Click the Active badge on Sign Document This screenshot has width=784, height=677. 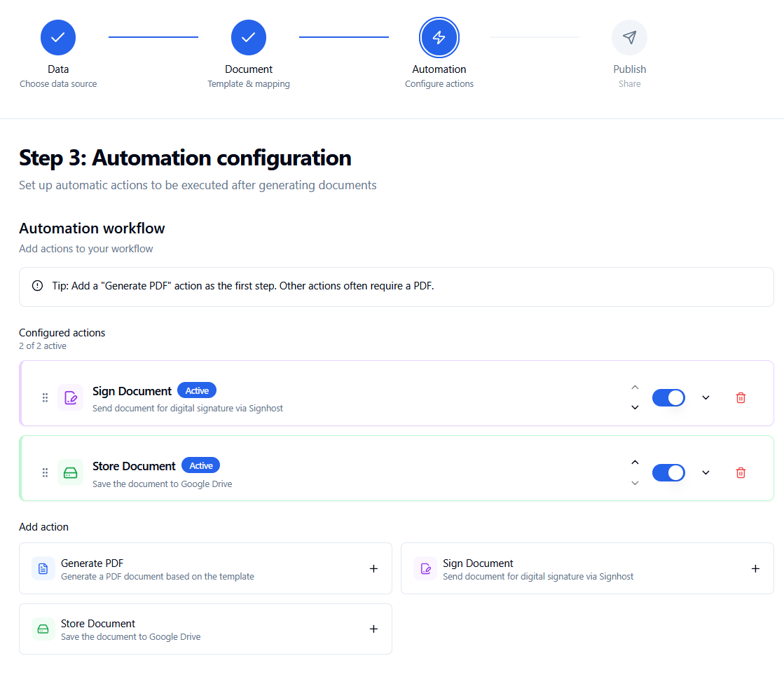point(197,390)
